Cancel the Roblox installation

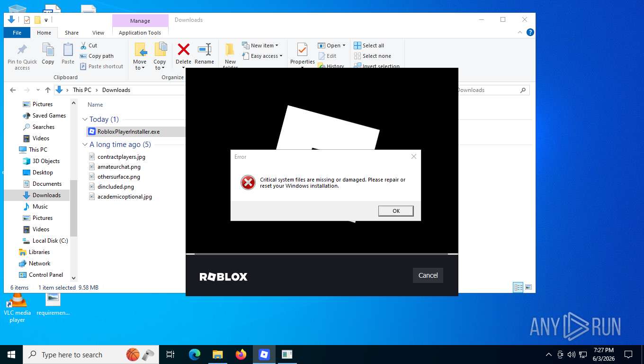(428, 275)
